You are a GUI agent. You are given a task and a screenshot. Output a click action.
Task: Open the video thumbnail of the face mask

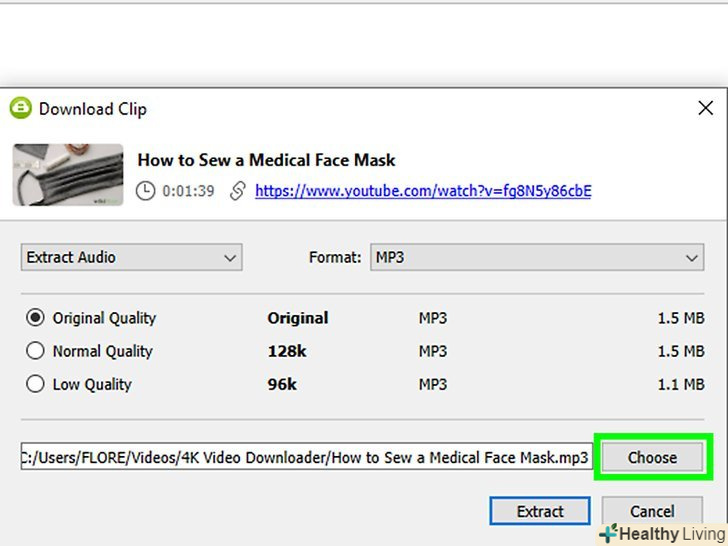click(68, 175)
